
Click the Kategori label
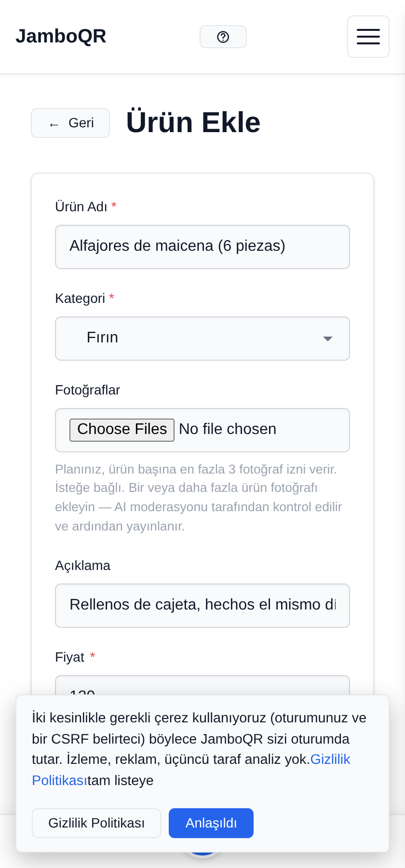click(80, 298)
